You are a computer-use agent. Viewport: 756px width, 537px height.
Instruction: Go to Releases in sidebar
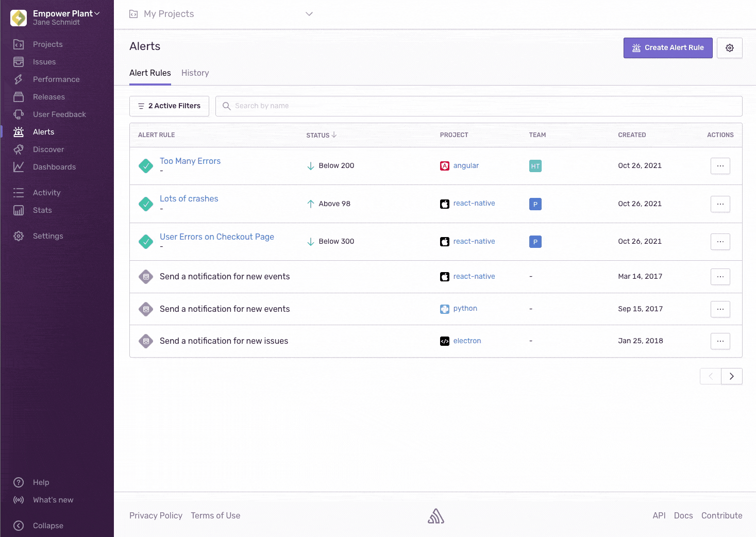(48, 97)
